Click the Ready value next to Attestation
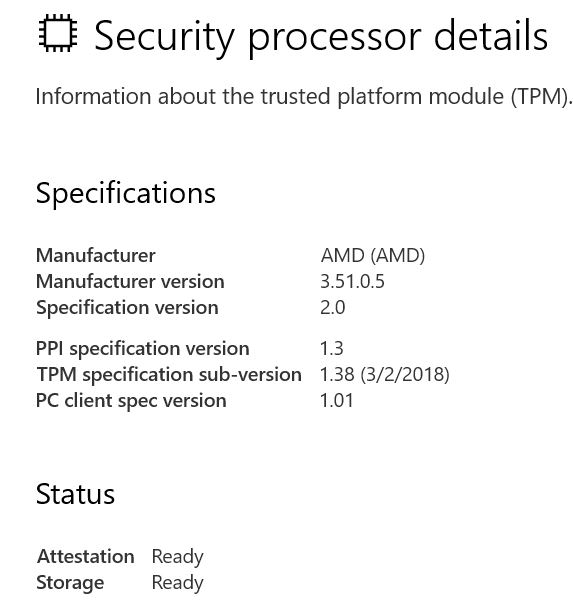This screenshot has height=610, width=573. (177, 557)
